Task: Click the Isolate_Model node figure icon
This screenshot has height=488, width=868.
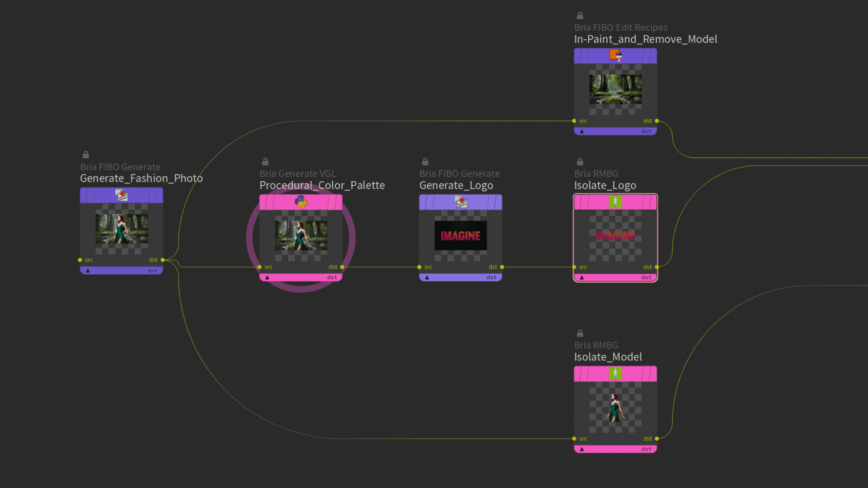Action: coord(615,373)
